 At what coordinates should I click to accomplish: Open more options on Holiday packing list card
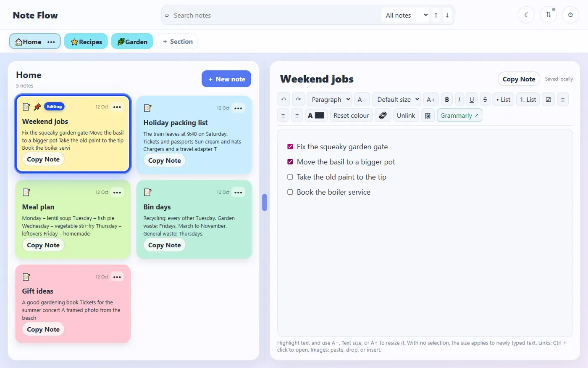click(238, 108)
